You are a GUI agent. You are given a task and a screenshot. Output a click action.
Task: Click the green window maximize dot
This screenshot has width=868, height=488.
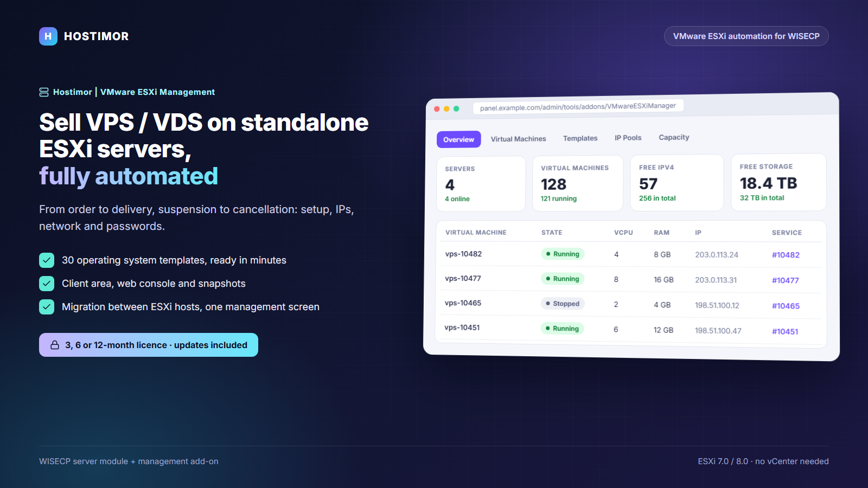456,108
